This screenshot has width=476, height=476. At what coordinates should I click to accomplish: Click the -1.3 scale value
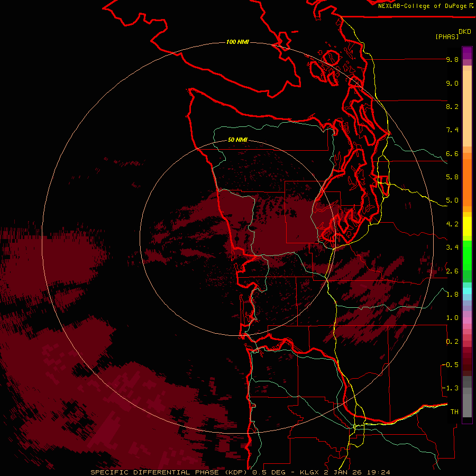[x=451, y=388]
